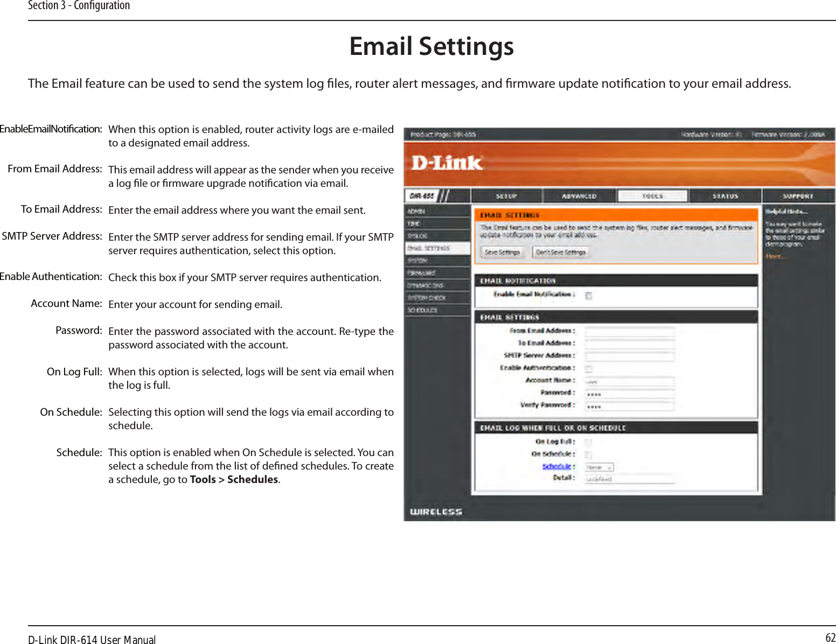Click the Verify Password field
The width and height of the screenshot is (836, 644).
pos(630,407)
